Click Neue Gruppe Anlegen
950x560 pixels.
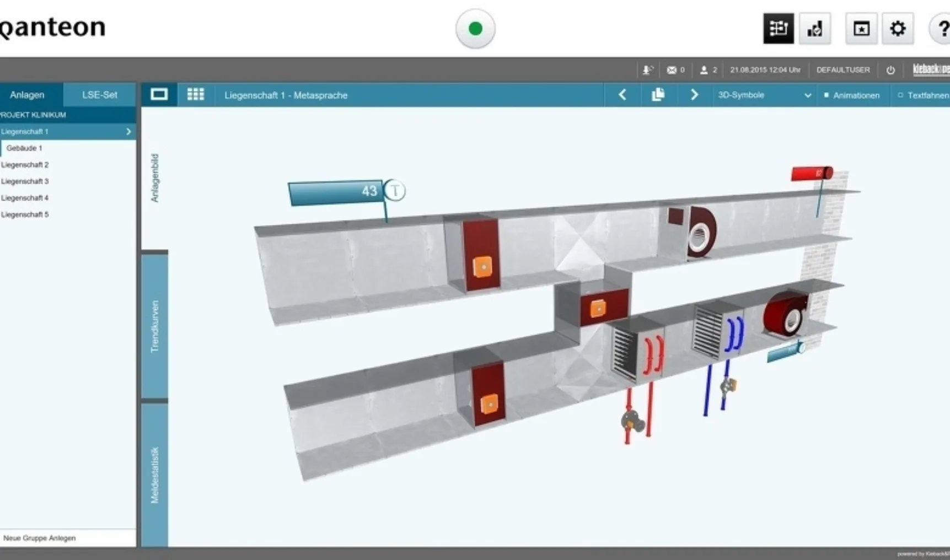[x=40, y=538]
